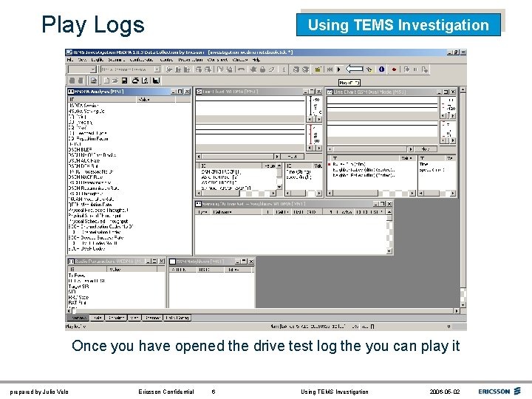Click the padlock icon in the main toolbar
This screenshot has height=399, width=532.
pos(262,69)
